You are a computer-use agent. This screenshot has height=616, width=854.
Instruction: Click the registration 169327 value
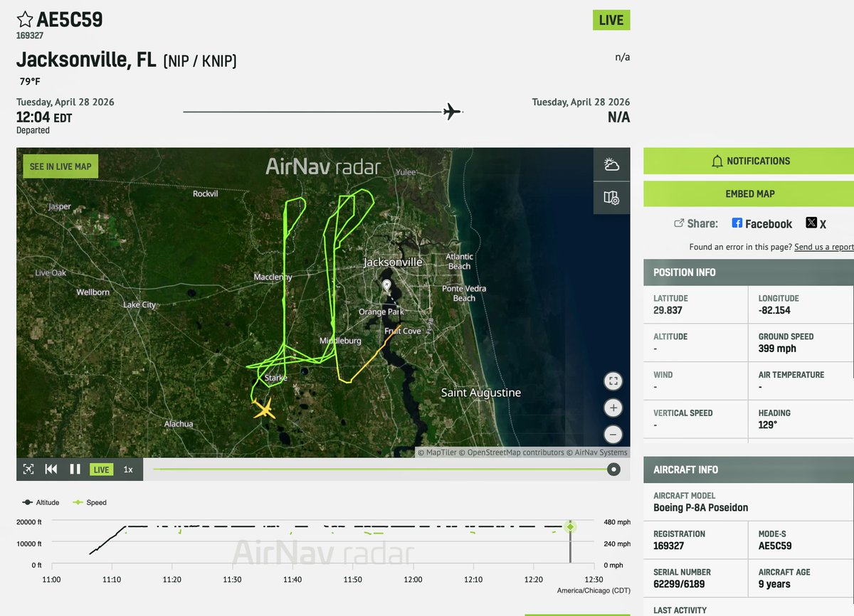[x=670, y=546]
